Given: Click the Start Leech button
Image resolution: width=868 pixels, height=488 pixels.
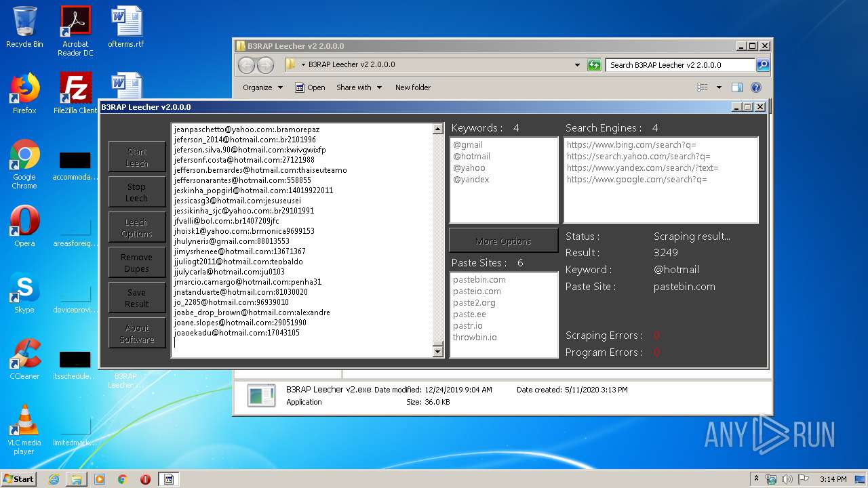Looking at the screenshot, I should point(137,157).
